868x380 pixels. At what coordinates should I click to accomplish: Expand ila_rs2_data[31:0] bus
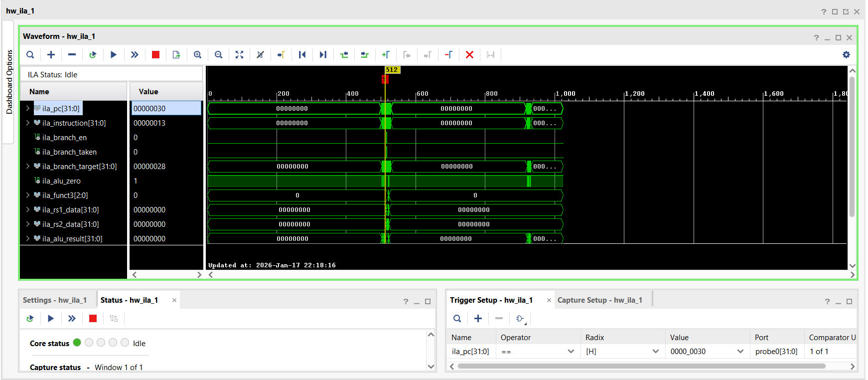(x=28, y=224)
